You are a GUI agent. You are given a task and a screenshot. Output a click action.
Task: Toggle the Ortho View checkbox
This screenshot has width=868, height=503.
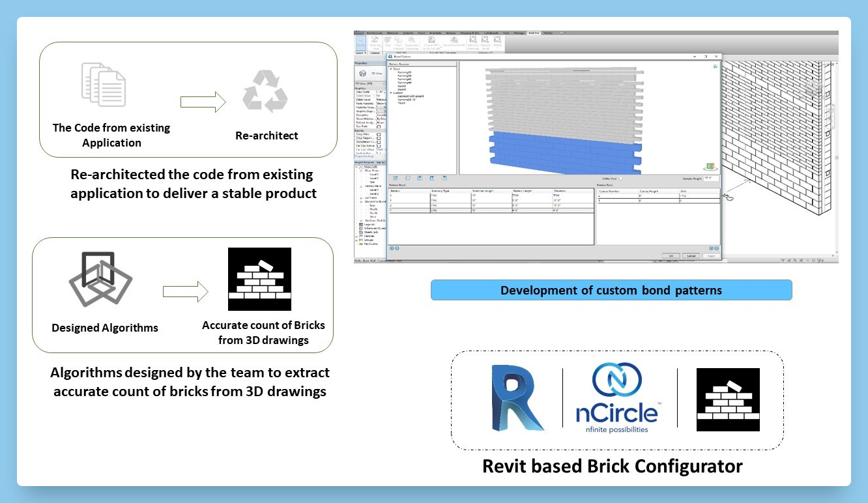coord(620,178)
